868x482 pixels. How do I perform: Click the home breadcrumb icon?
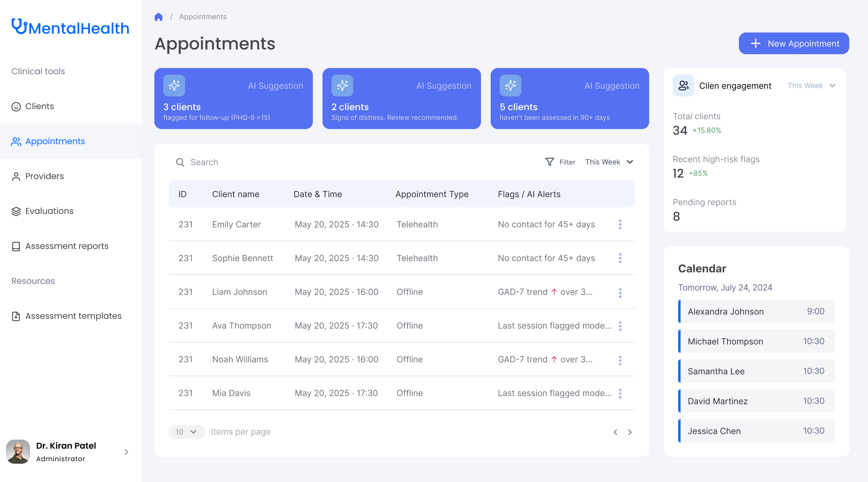click(158, 17)
